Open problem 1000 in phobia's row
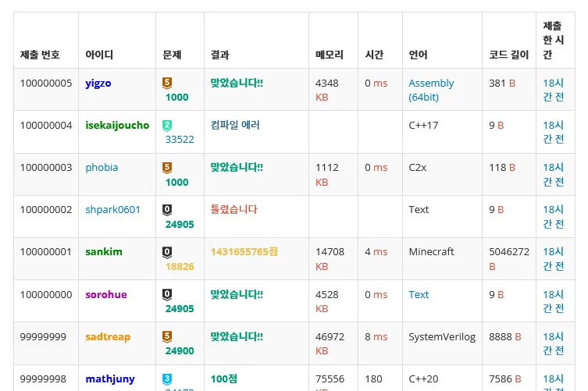This screenshot has width=588, height=391. click(x=177, y=183)
